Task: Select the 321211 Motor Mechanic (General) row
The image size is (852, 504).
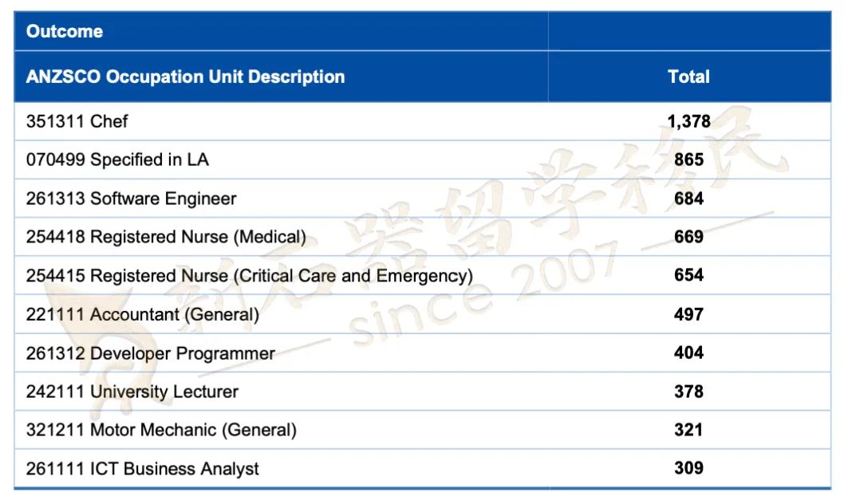Action: pos(422,430)
